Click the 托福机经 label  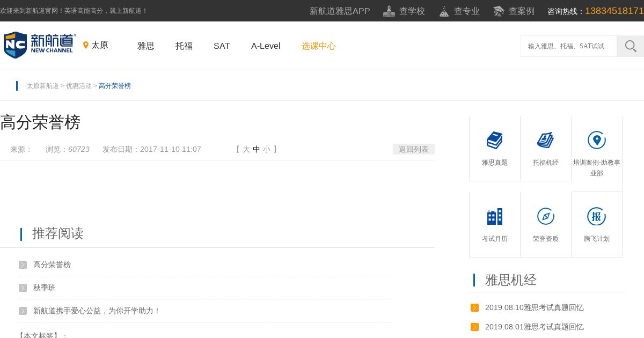(x=546, y=163)
